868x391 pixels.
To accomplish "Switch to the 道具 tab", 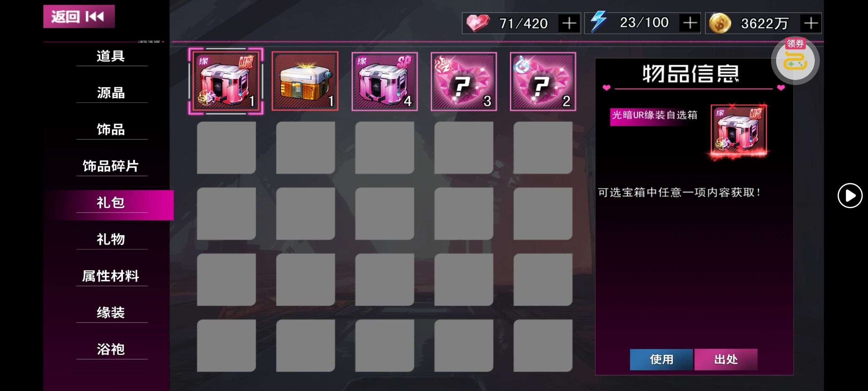I will point(111,56).
